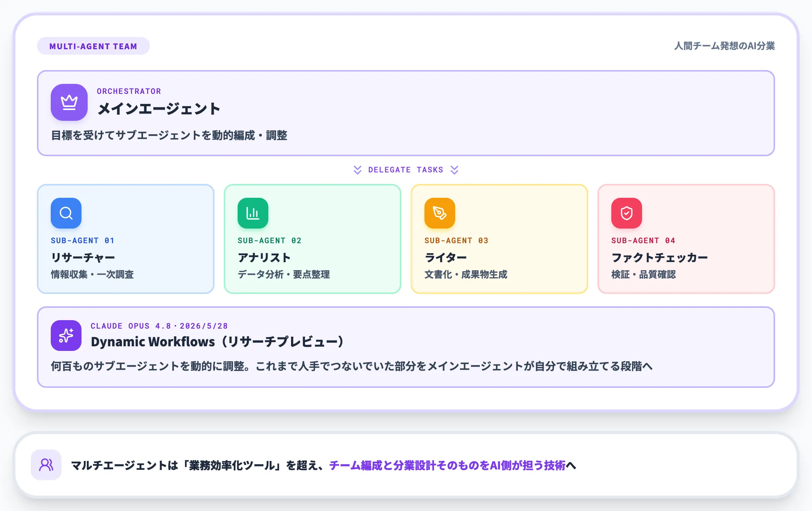Image resolution: width=812 pixels, height=511 pixels.
Task: Click the red shield fact checker icon
Action: point(627,213)
